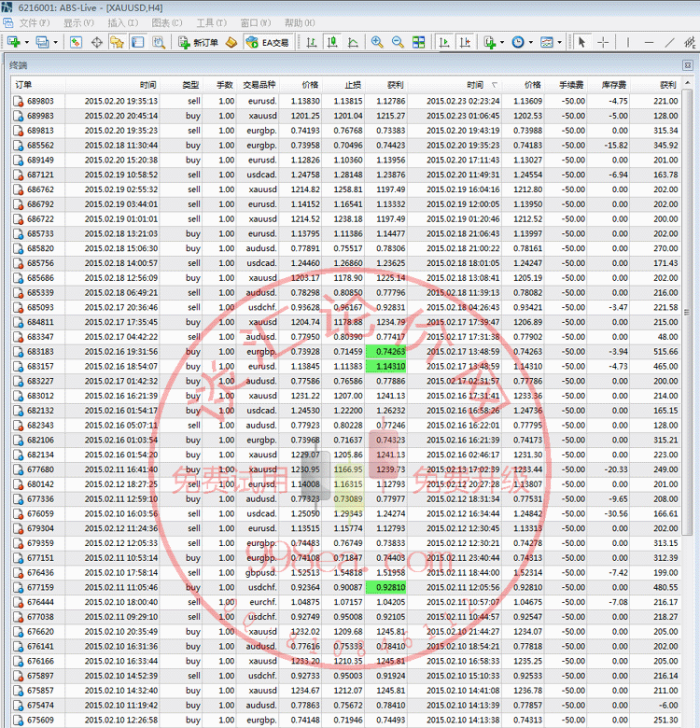
Task: Expand the Templates dropdown arrow
Action: point(560,42)
